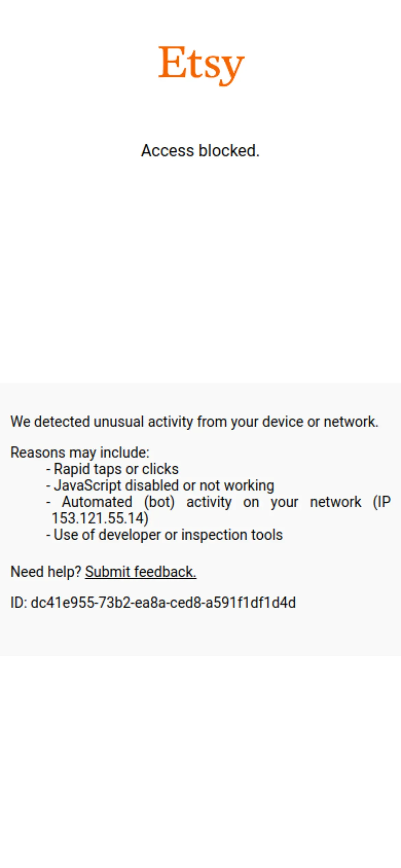Select the JavaScript disabled or not working bullet

point(160,485)
